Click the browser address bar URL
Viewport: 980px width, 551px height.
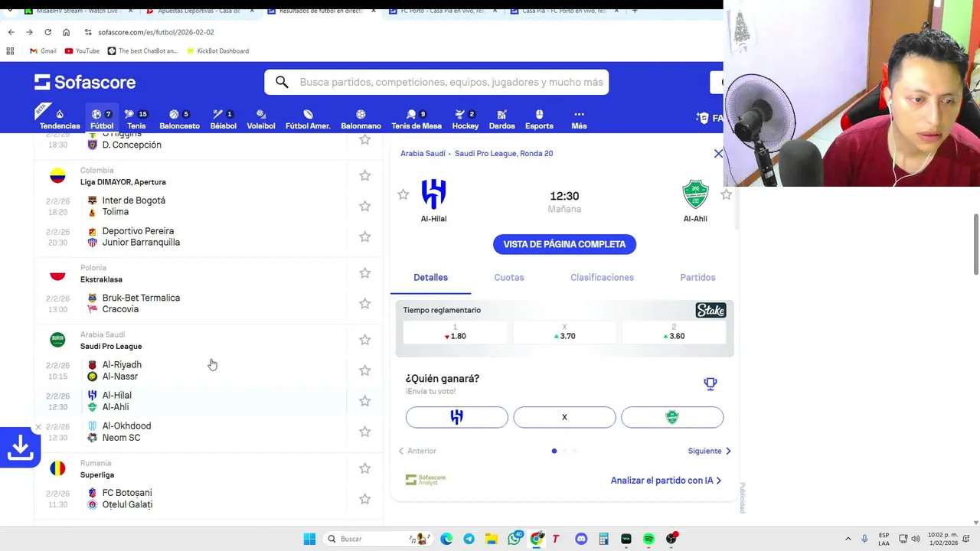pos(156,32)
